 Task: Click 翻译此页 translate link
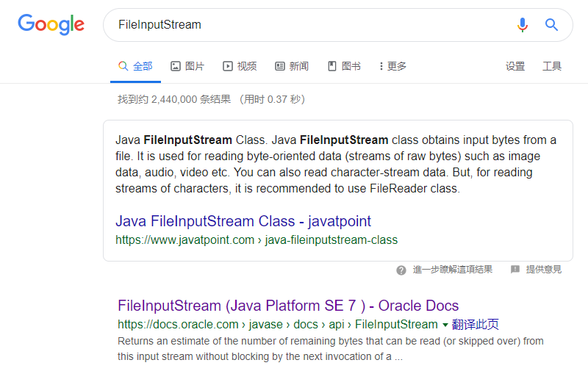click(475, 325)
